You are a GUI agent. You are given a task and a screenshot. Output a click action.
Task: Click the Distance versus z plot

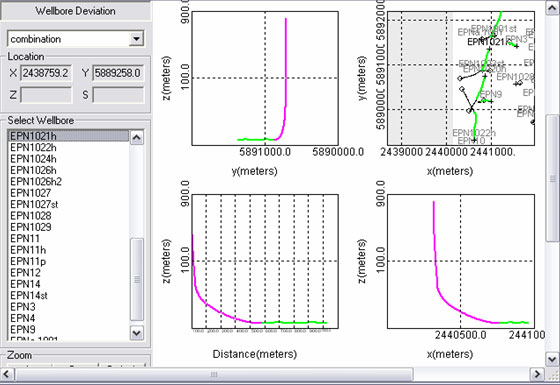click(265, 261)
